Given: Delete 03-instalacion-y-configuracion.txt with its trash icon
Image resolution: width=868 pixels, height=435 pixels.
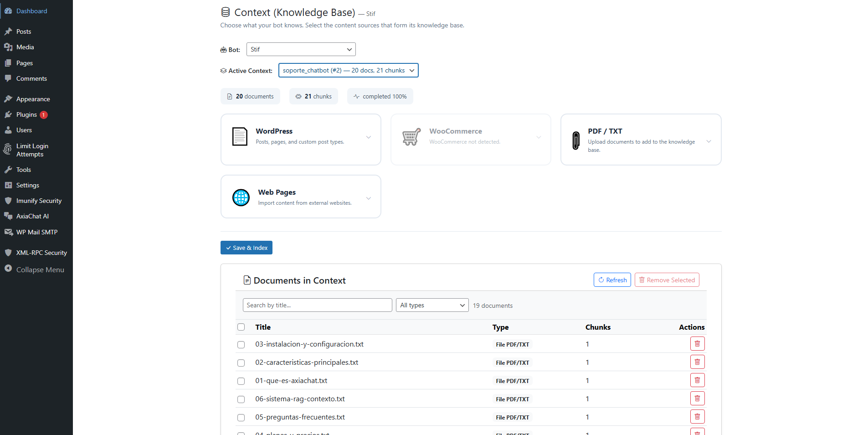Looking at the screenshot, I should coord(697,344).
